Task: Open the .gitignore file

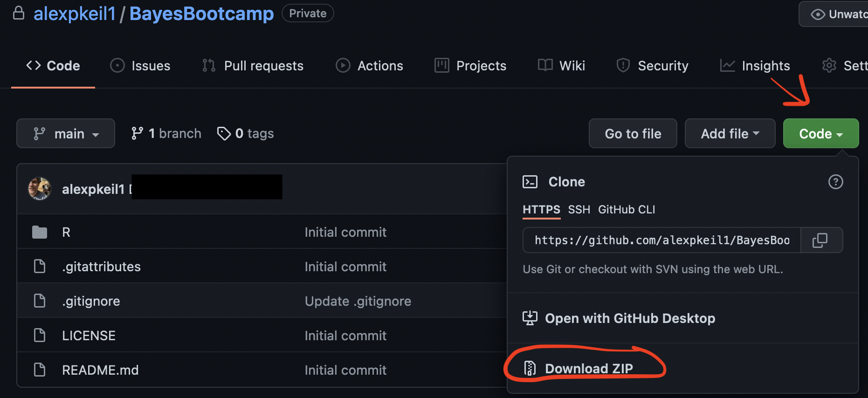Action: click(91, 301)
